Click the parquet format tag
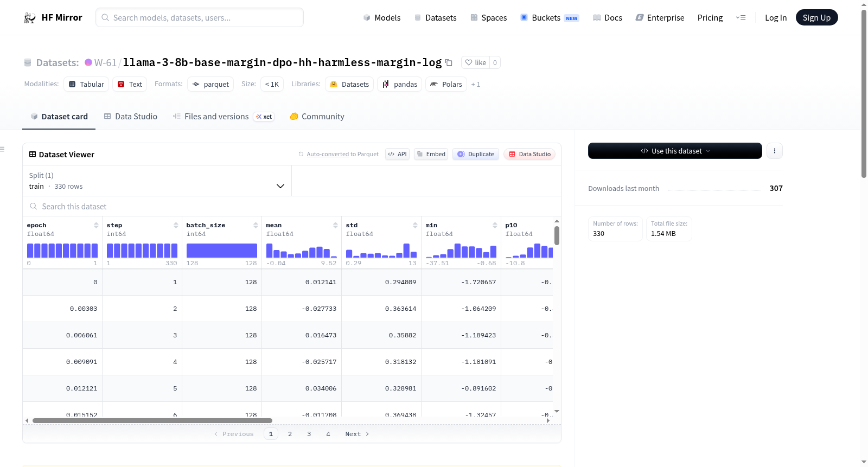Screen dimensions: 868x467 tap(210, 84)
